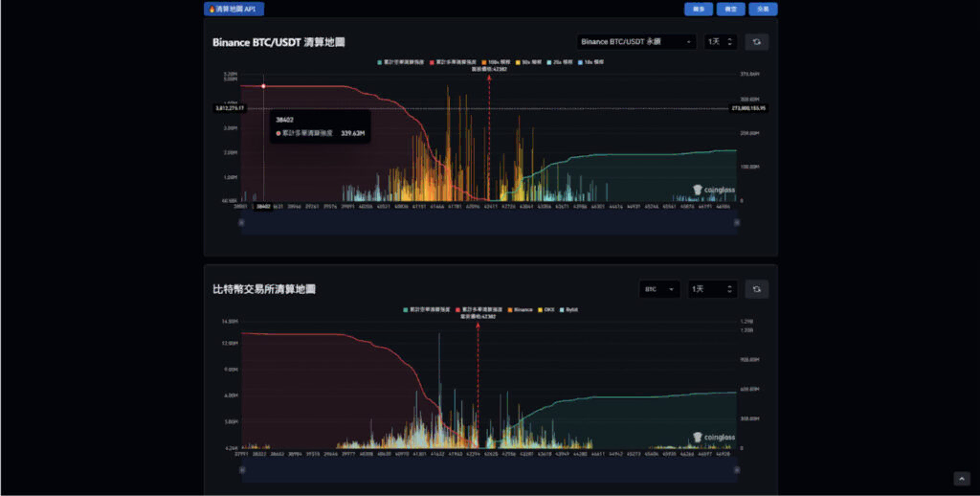This screenshot has height=496, width=980.
Task: Click the 清算地圖 API button
Action: [x=234, y=9]
